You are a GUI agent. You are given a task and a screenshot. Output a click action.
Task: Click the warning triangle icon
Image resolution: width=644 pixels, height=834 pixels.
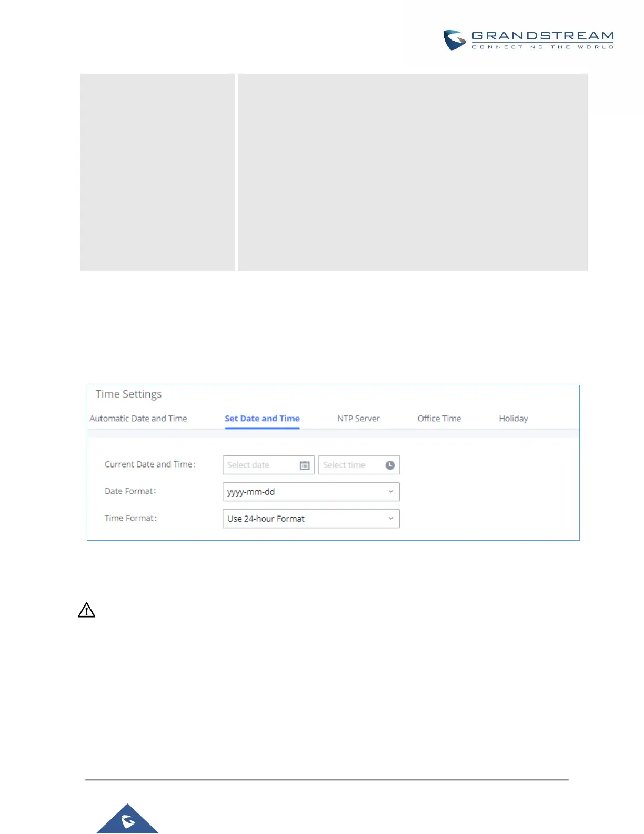click(x=87, y=610)
